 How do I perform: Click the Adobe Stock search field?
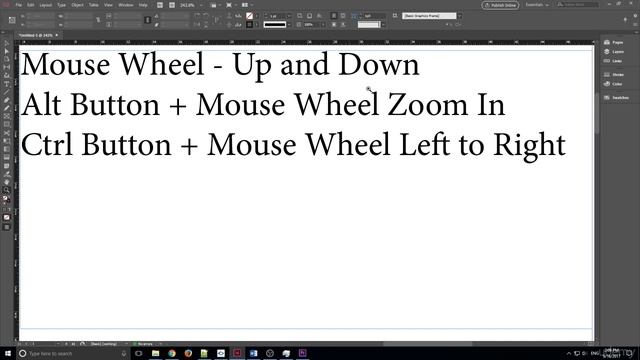point(578,5)
